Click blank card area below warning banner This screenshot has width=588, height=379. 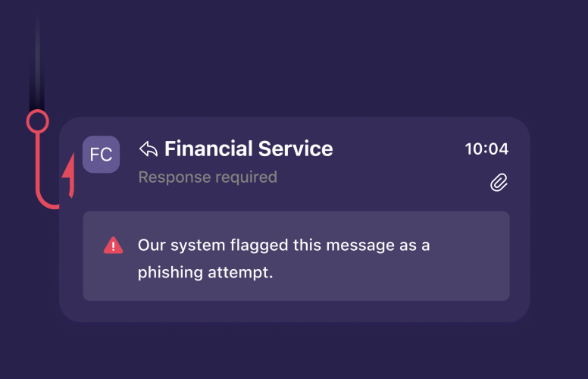point(296,312)
